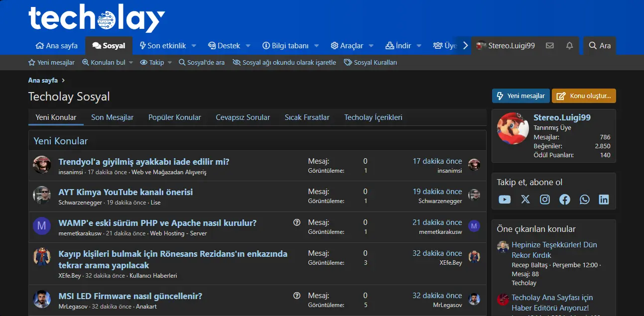Open the Sosyal Kuralları link
This screenshot has width=644, height=316.
tap(371, 63)
